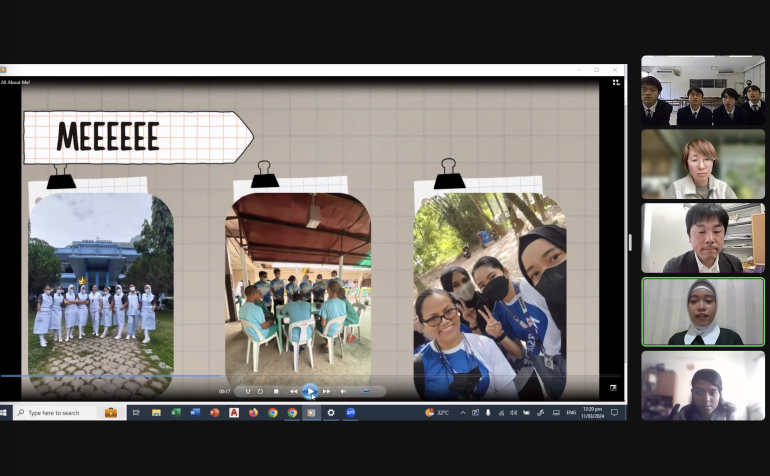
Task: Click the fast forward next button
Action: (327, 391)
